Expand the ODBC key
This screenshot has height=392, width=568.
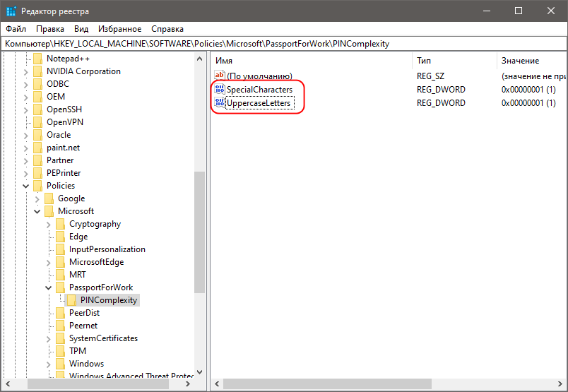pos(25,85)
